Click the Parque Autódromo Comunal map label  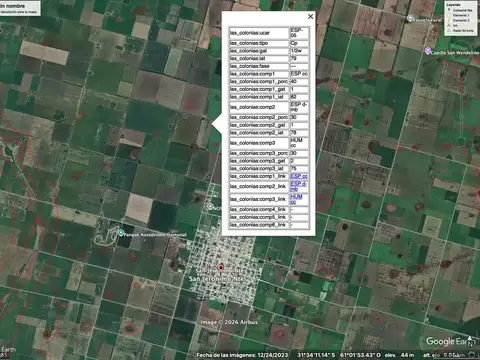pos(155,235)
